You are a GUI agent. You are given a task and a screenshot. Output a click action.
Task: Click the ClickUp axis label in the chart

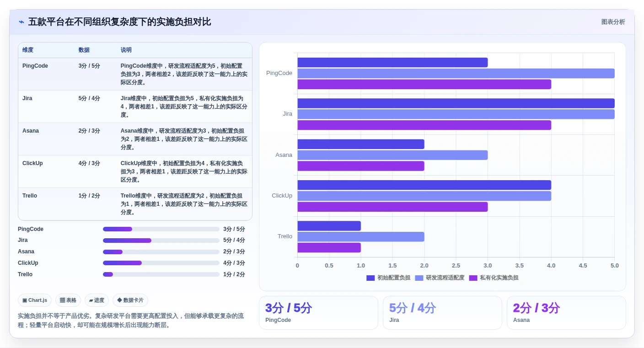(x=282, y=196)
